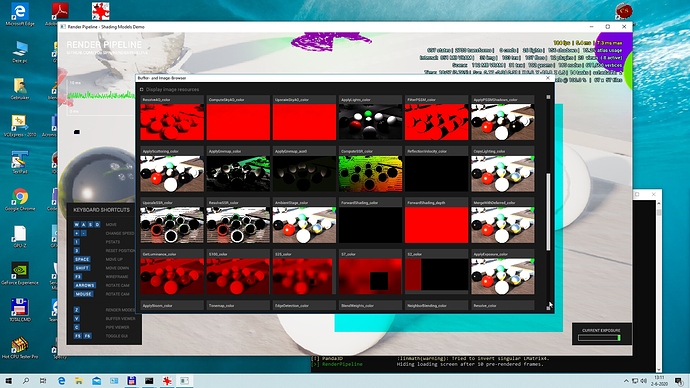Open Deze pc desktop icon
Viewport: 690px width, 388px height.
(20, 52)
